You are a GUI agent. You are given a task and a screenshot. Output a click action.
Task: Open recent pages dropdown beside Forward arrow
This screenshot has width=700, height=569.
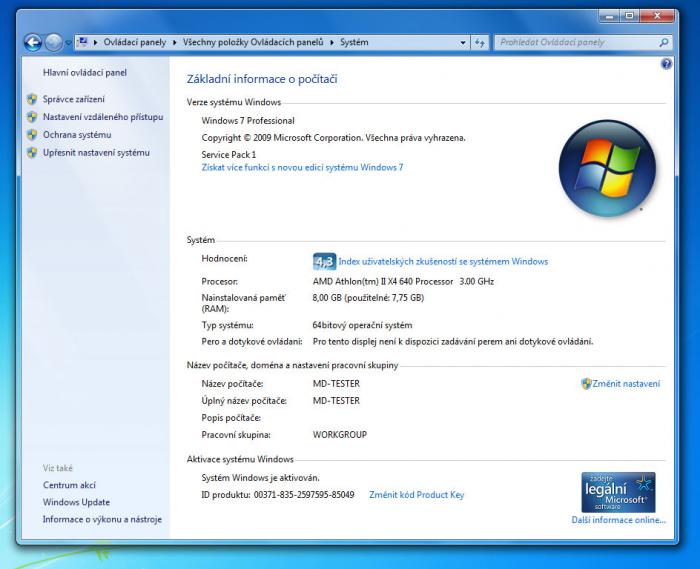click(68, 43)
